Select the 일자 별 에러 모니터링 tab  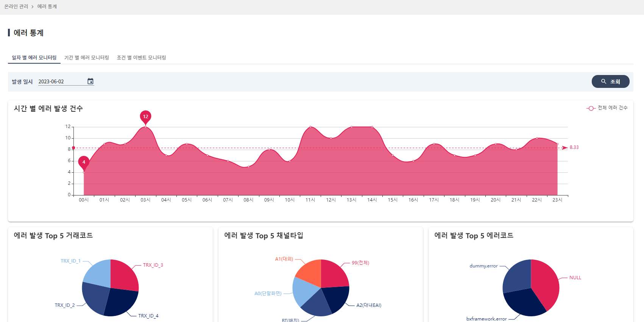(x=34, y=58)
